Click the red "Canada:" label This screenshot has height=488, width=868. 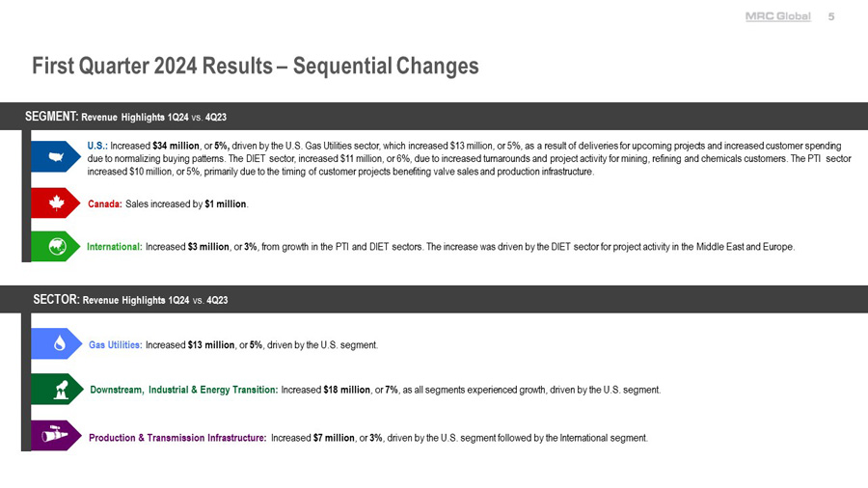coord(104,204)
